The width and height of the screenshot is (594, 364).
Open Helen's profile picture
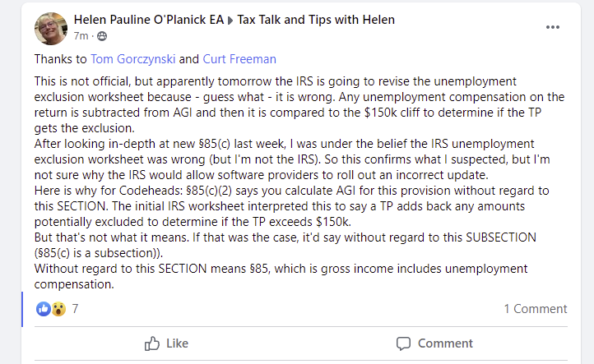[x=50, y=28]
